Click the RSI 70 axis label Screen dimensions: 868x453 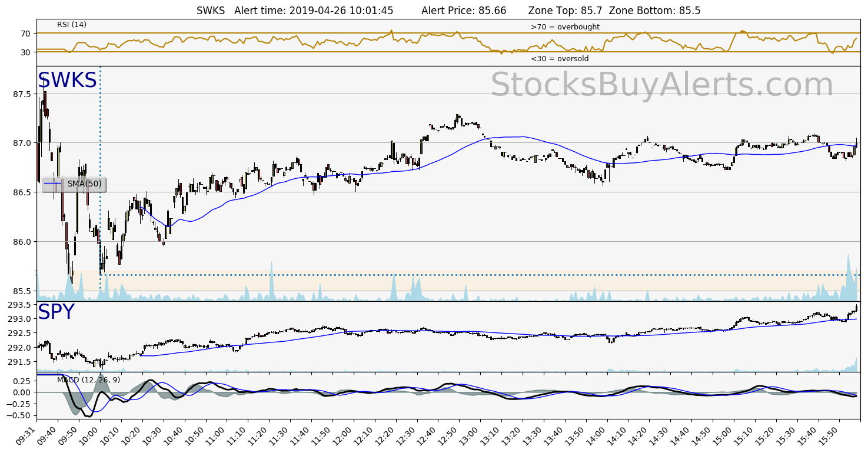tap(25, 34)
